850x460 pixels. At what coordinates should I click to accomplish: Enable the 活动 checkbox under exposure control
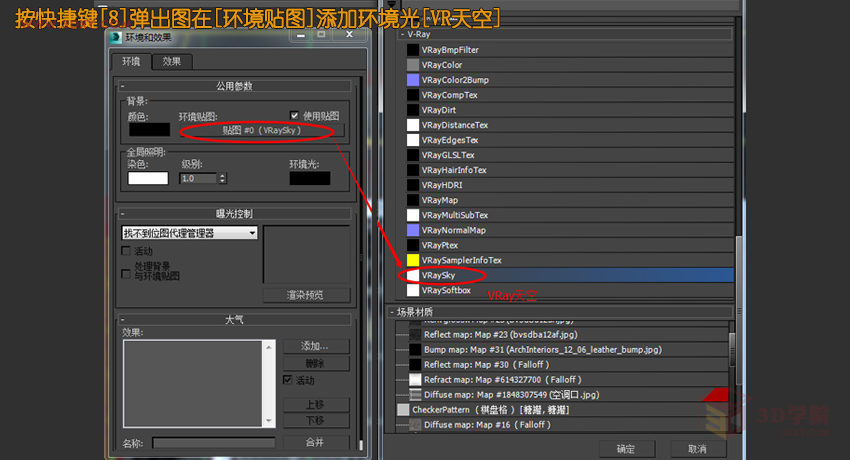(x=126, y=251)
